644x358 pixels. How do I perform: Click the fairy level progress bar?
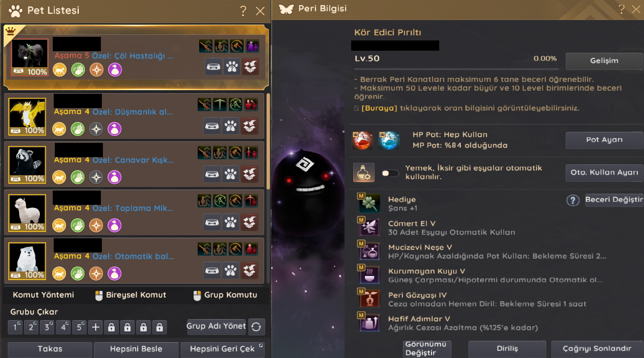click(x=456, y=69)
